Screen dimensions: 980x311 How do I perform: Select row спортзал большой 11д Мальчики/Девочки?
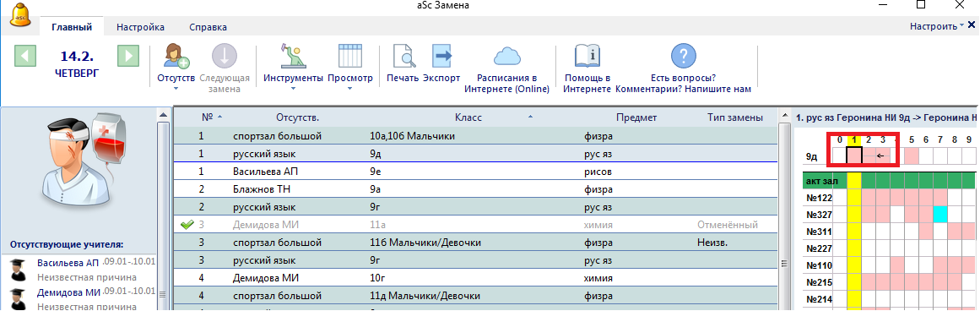pos(475,295)
